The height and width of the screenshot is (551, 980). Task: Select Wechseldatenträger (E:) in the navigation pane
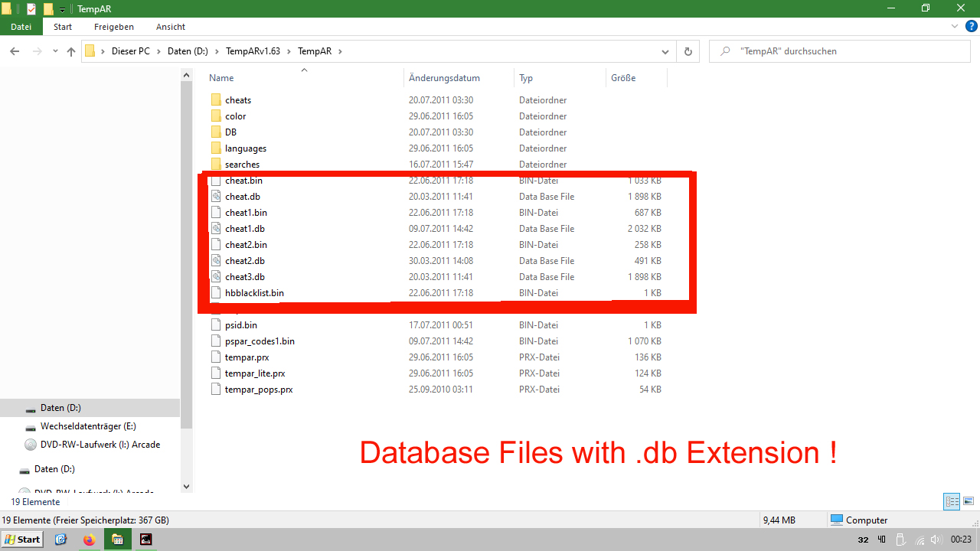(x=90, y=426)
